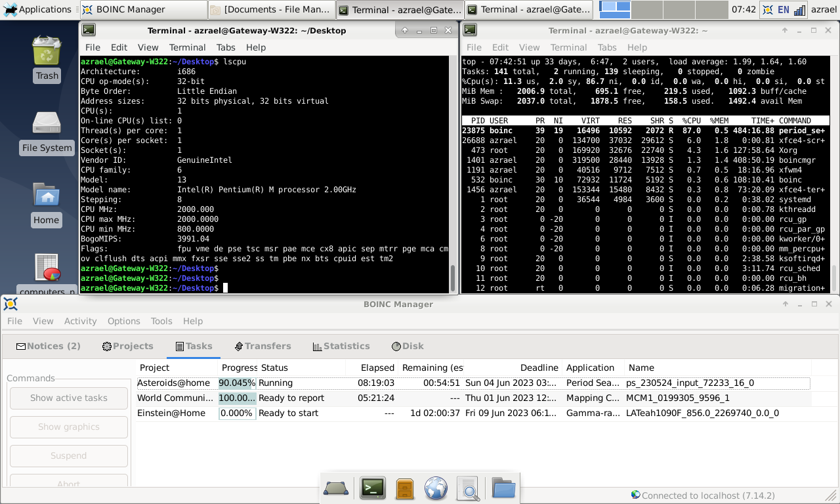This screenshot has width=840, height=504.
Task: Open the Applications menu in the panel
Action: (37, 9)
